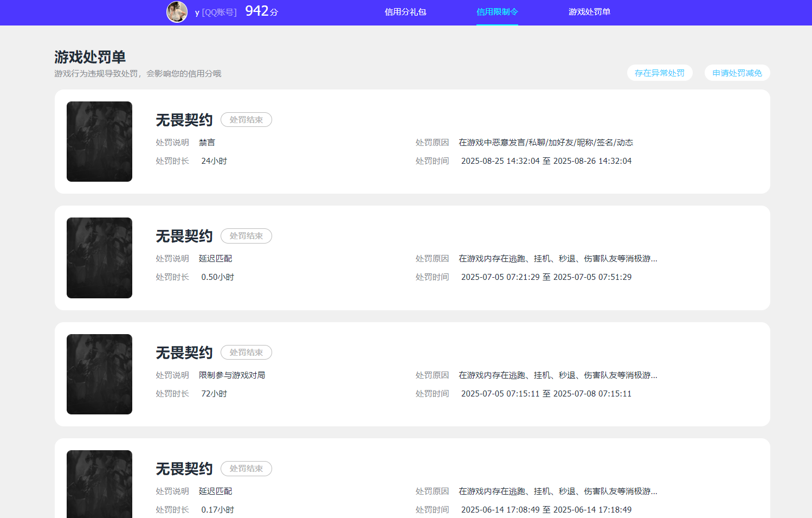
Task: Open the 禁言 link in first penalty card
Action: [x=208, y=142]
